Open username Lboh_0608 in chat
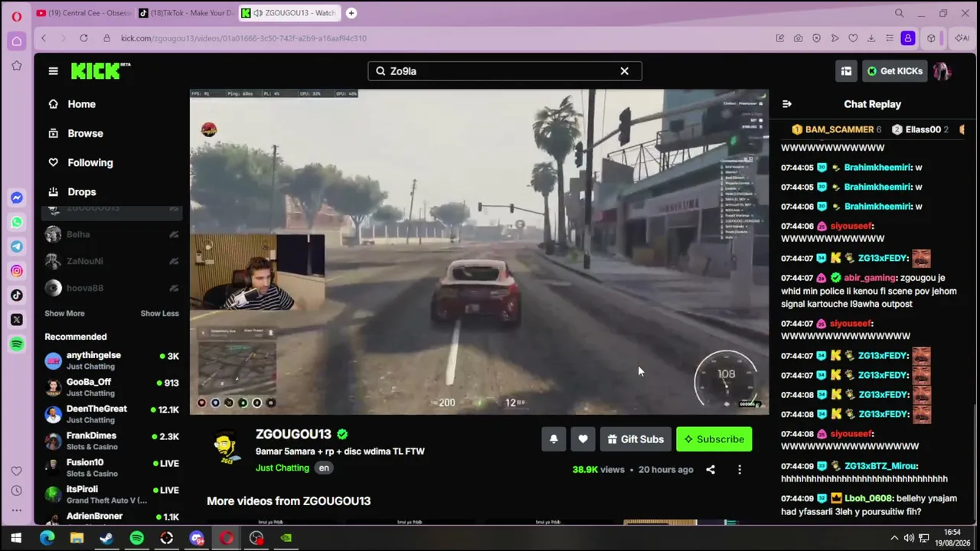 click(867, 498)
